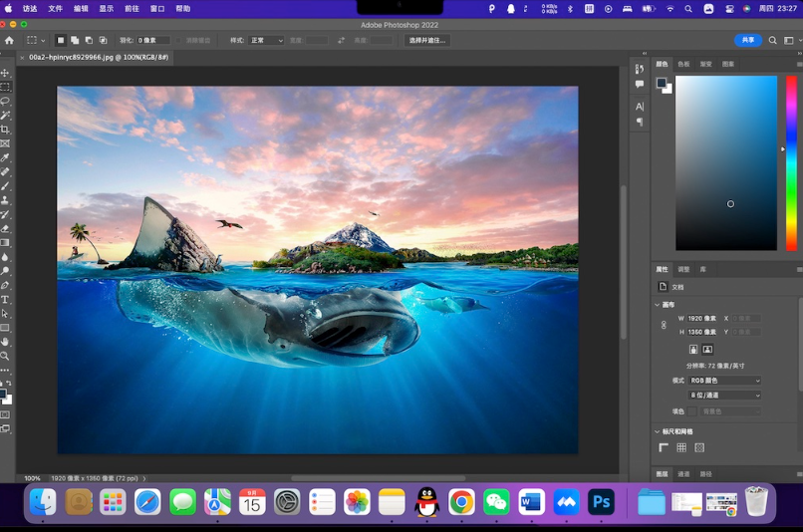
Task: Select the Magic Wand tool
Action: 5,116
